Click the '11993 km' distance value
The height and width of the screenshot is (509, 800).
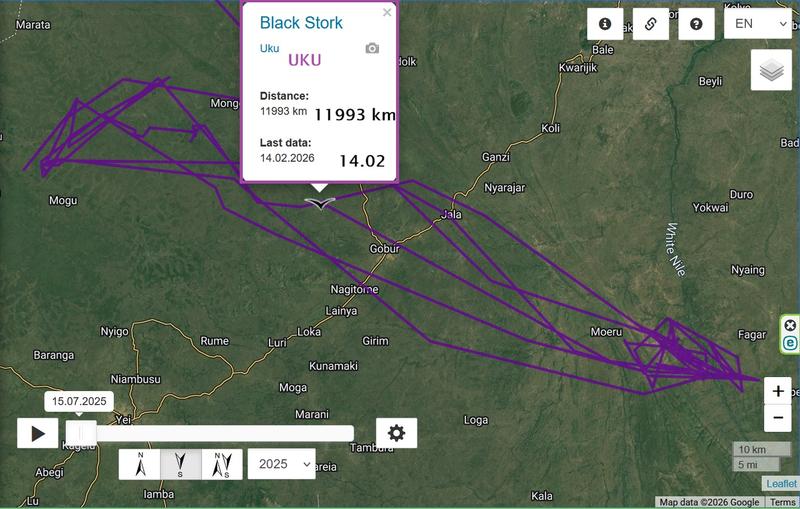[x=283, y=111]
